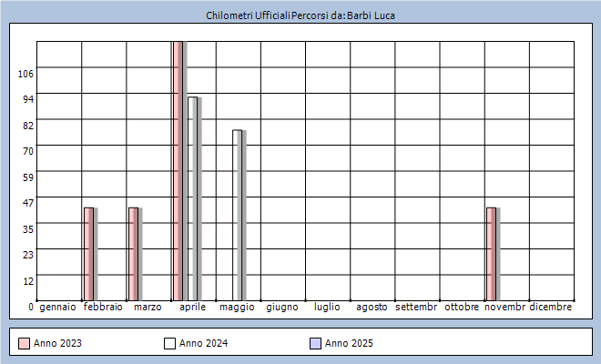601x364 pixels.
Task: Click the white maggio 2024 bar
Action: [237, 215]
